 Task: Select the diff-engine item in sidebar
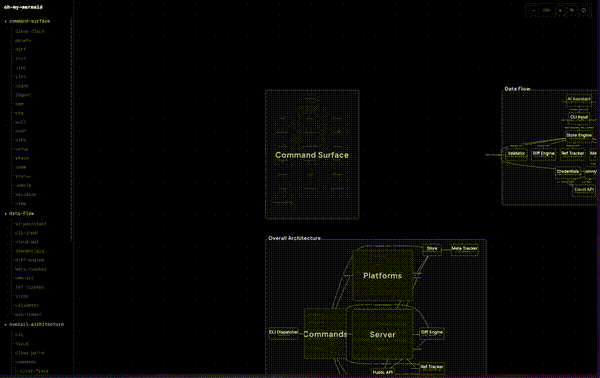(x=29, y=260)
